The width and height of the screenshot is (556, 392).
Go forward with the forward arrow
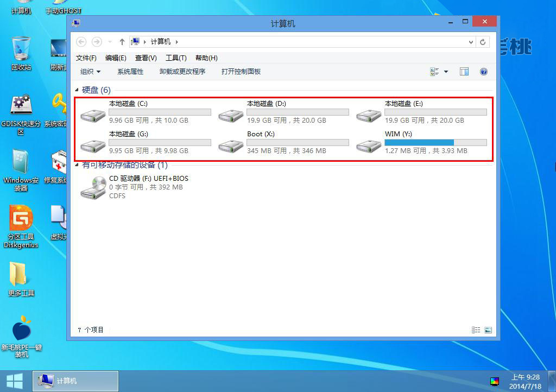[x=97, y=42]
